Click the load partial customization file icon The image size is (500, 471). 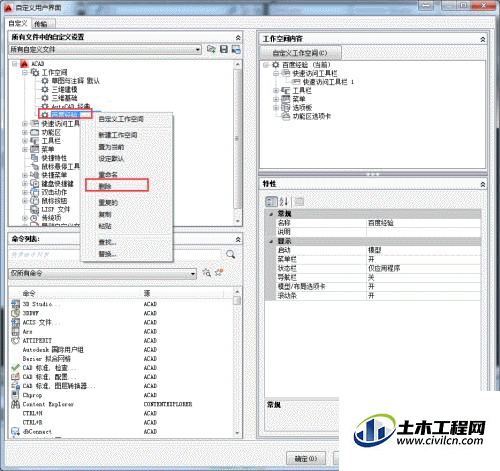point(211,49)
